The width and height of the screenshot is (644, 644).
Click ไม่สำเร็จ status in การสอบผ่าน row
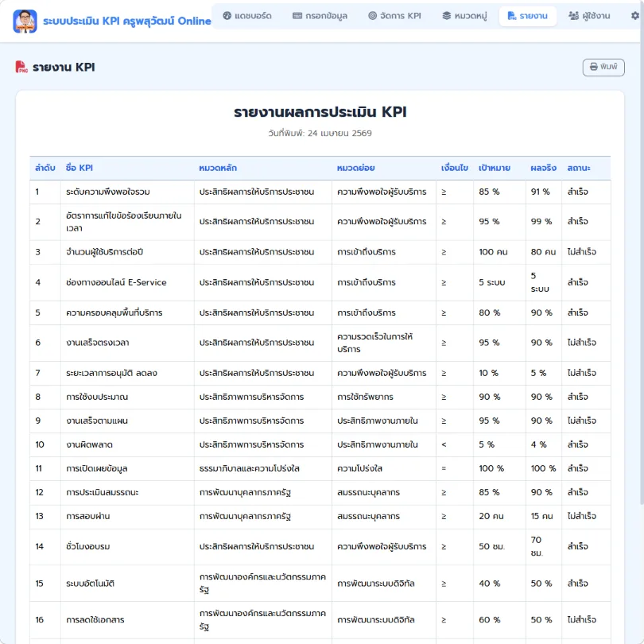pyautogui.click(x=581, y=516)
